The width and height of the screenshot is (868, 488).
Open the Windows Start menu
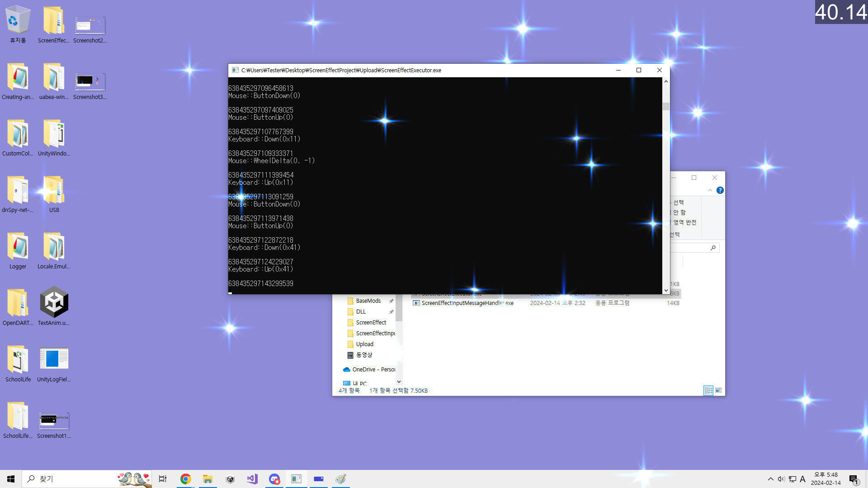[10, 479]
